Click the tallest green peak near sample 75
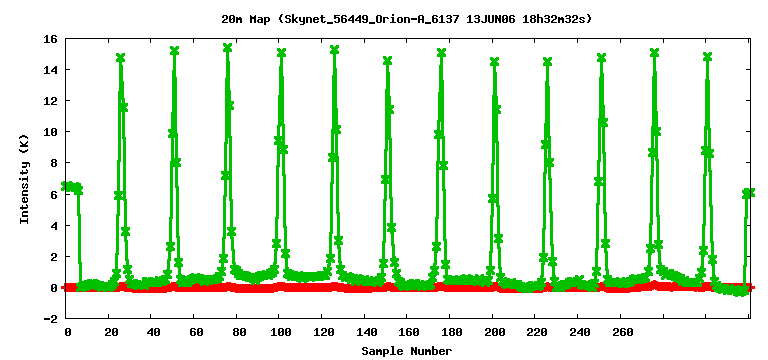 coord(227,48)
